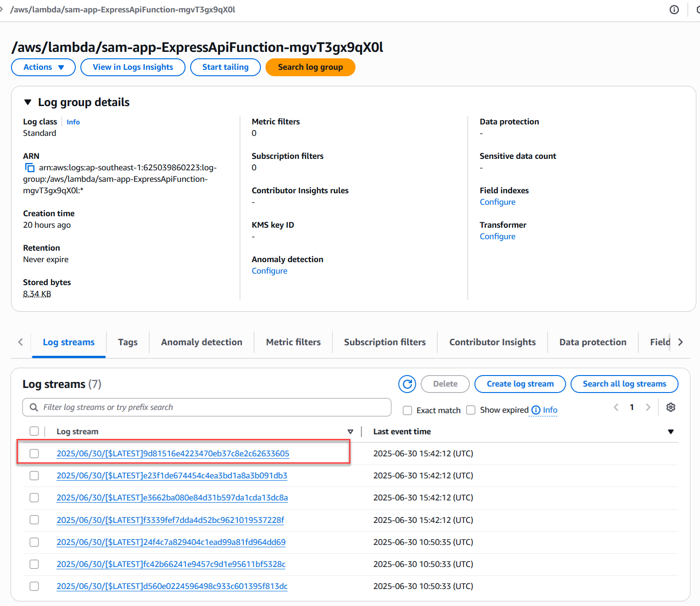The image size is (700, 606).
Task: Enable the Show expired checkbox
Action: 471,410
